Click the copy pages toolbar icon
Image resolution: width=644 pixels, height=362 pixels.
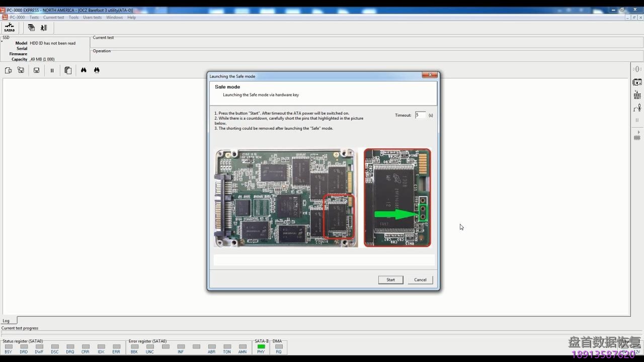68,70
